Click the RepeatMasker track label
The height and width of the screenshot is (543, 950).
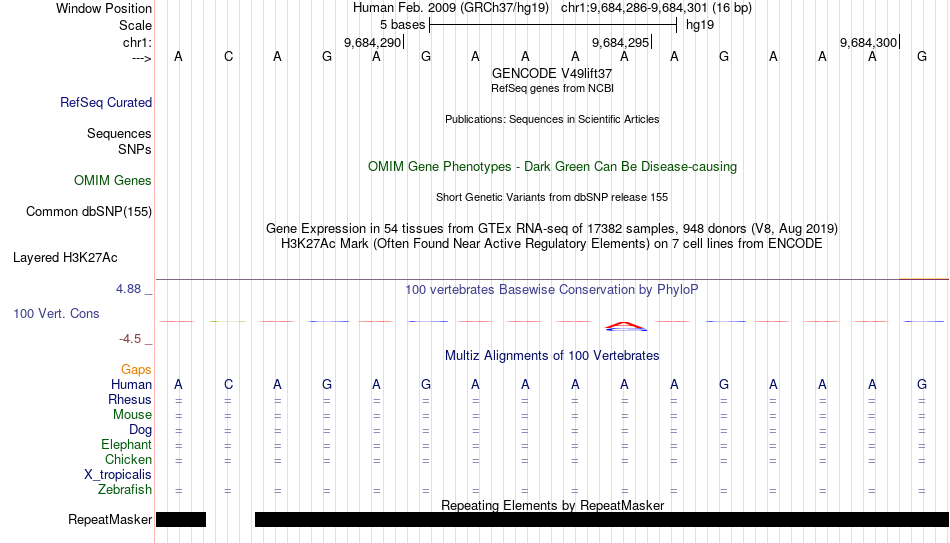(110, 519)
